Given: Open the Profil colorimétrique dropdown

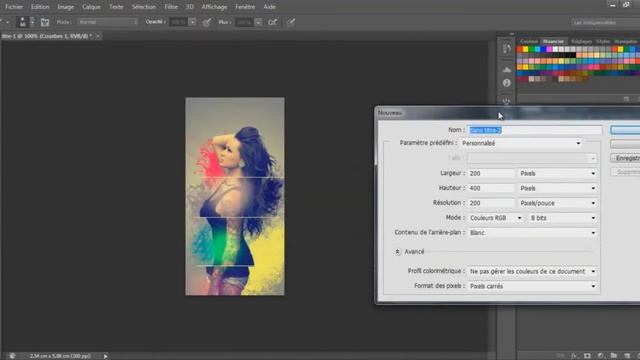Looking at the screenshot, I should (532, 271).
